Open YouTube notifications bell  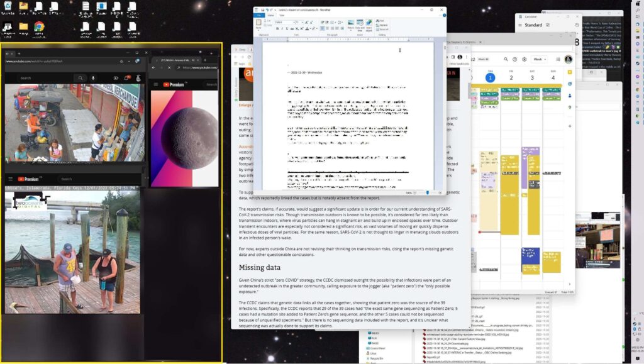(127, 78)
